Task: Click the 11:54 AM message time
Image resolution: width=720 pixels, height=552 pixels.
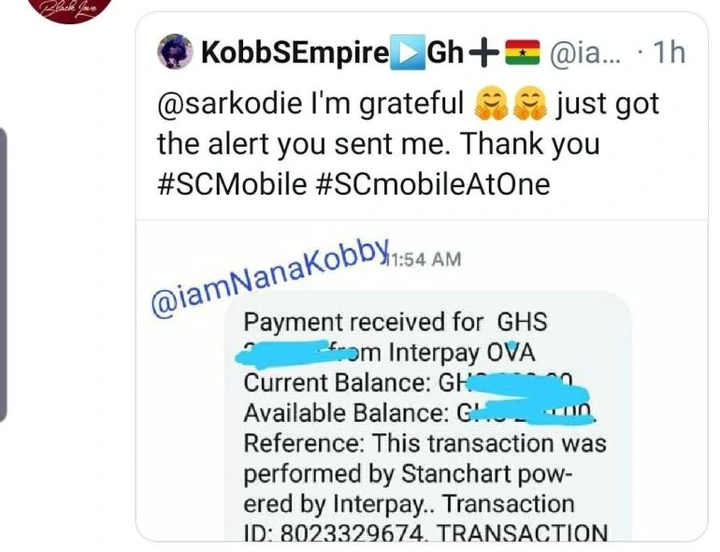Action: pyautogui.click(x=423, y=259)
